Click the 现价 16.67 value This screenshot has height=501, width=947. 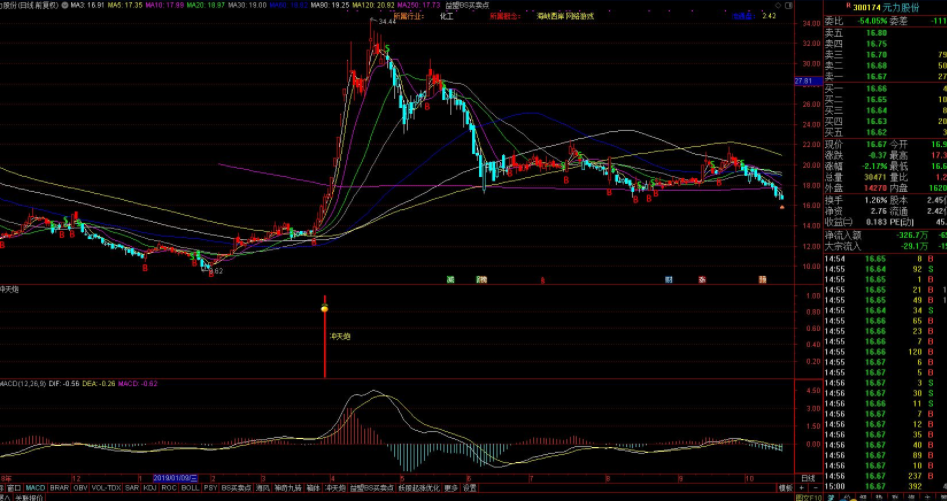[x=877, y=145]
